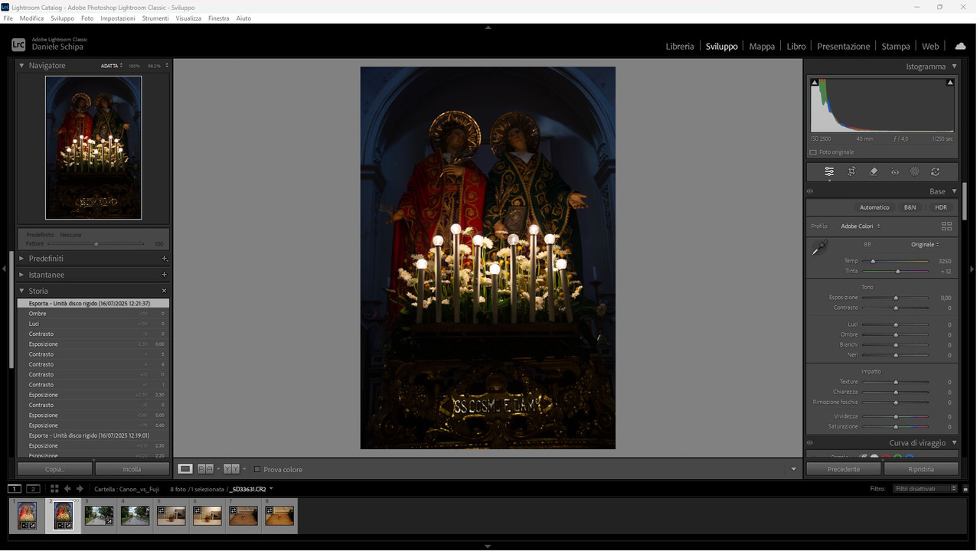Select the red point curve channel circle
This screenshot has height=554, width=980.
(x=886, y=457)
